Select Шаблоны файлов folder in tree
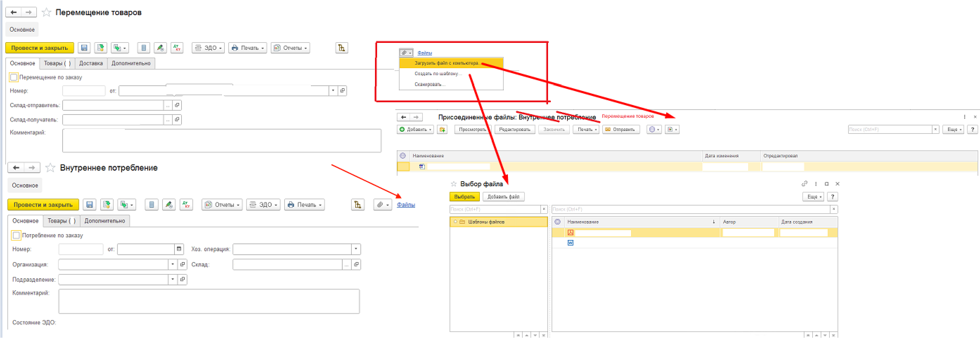 coord(486,222)
